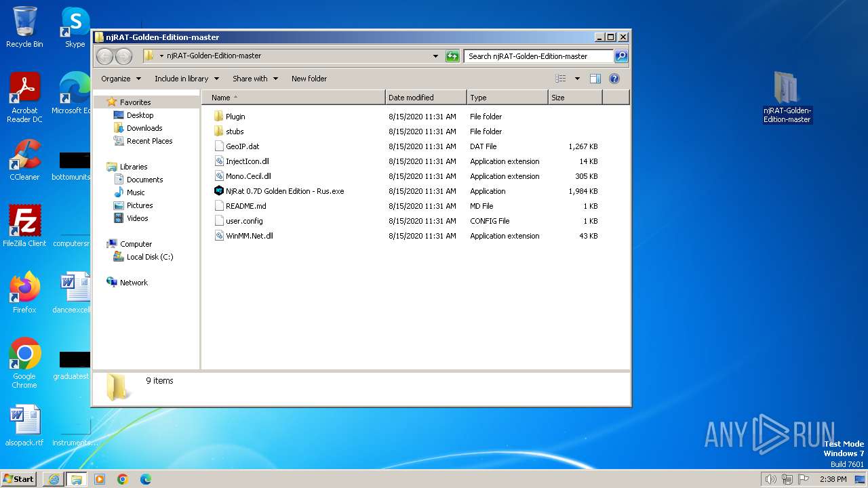Click the search magnifier icon
Screen dimensions: 868x488
coord(620,56)
